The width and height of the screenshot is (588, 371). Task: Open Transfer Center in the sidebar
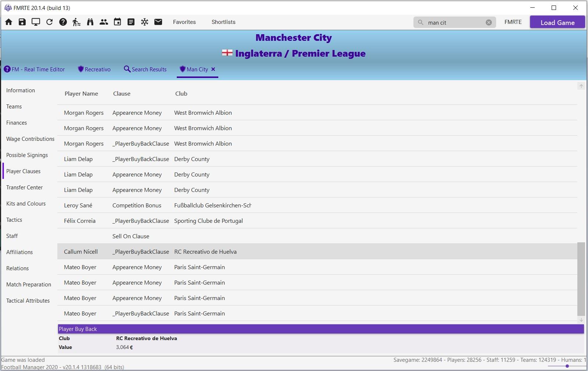tap(24, 188)
